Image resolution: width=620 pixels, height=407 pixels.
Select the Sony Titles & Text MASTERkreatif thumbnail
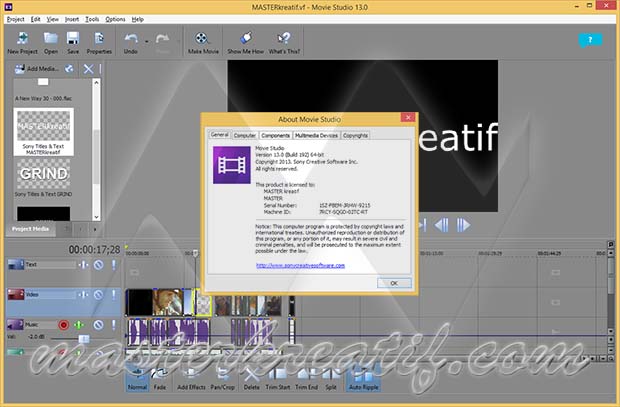point(43,132)
